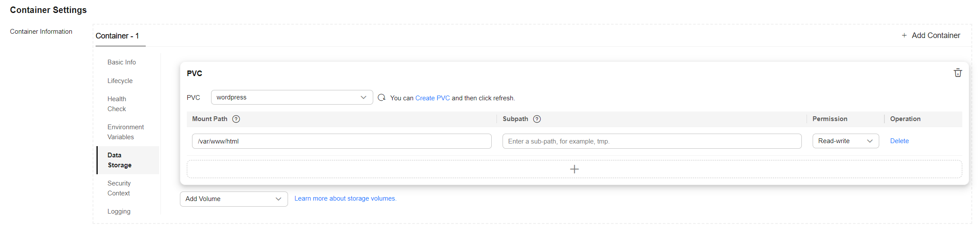This screenshot has width=980, height=230.
Task: Open the Read-write permission dropdown
Action: point(845,141)
